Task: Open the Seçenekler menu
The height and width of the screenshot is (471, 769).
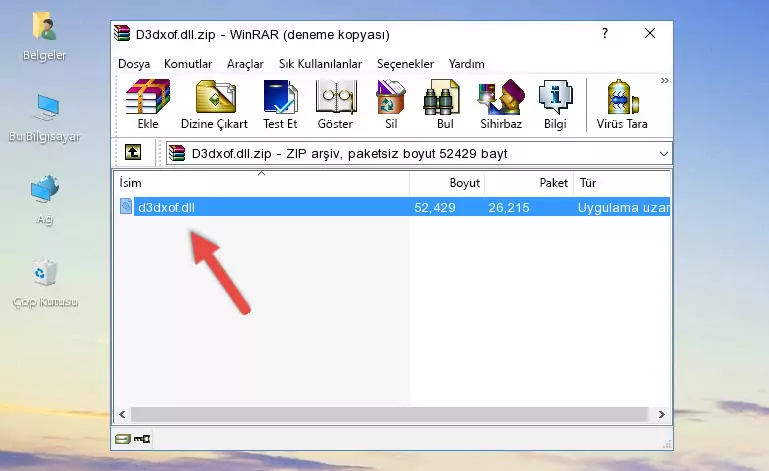Action: pos(405,64)
